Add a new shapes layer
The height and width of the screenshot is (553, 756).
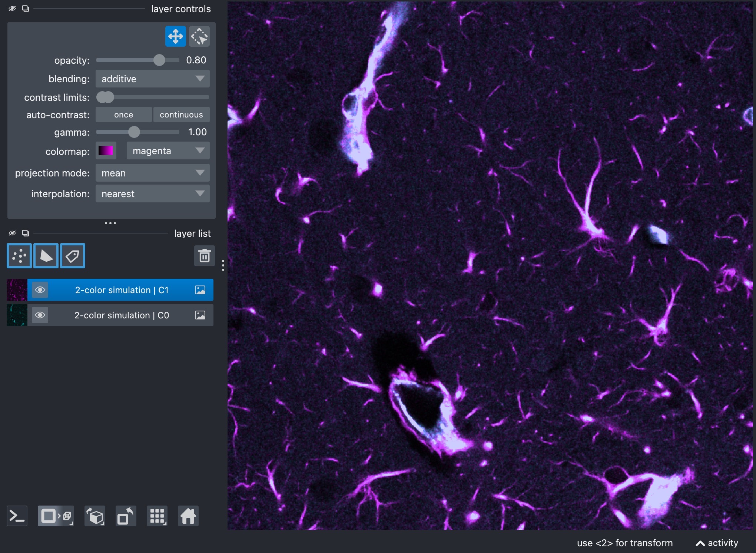pos(46,256)
